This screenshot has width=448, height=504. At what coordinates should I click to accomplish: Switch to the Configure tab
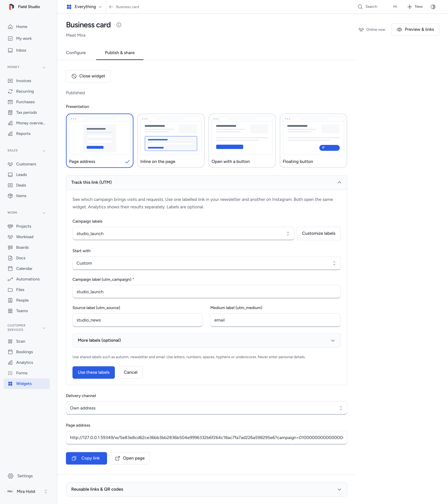[x=76, y=53]
